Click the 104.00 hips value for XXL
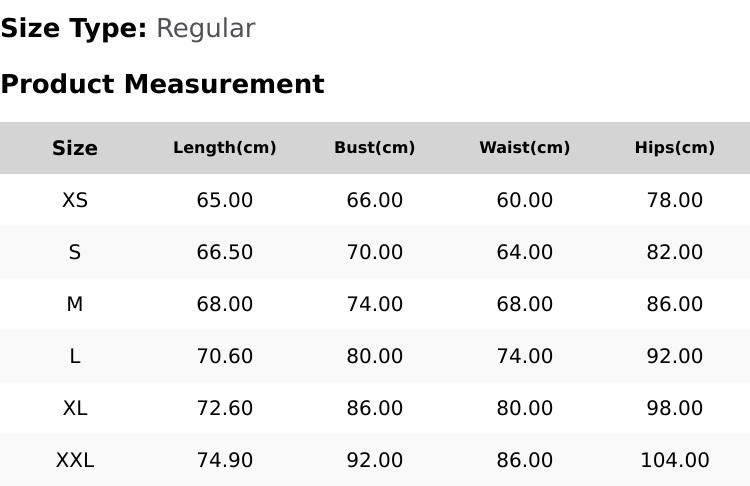 675,461
